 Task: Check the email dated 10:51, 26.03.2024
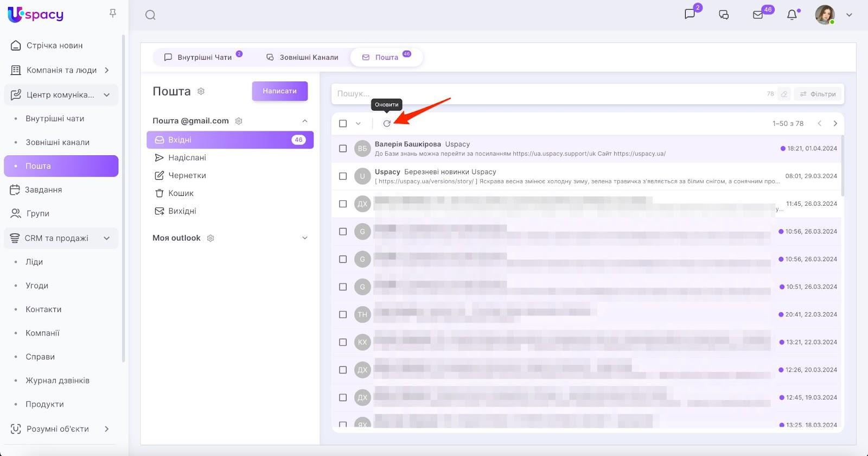343,287
